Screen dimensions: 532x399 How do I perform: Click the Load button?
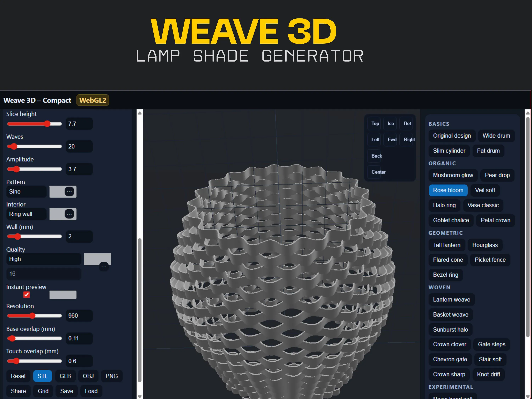click(91, 391)
